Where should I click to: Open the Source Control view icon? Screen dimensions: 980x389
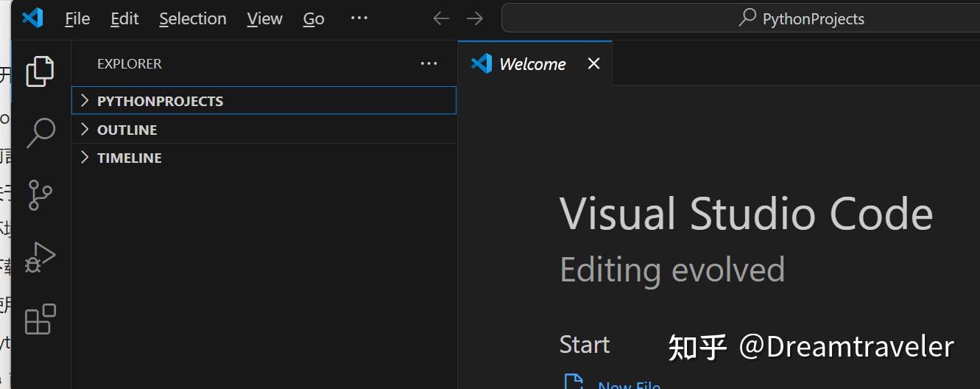(40, 195)
